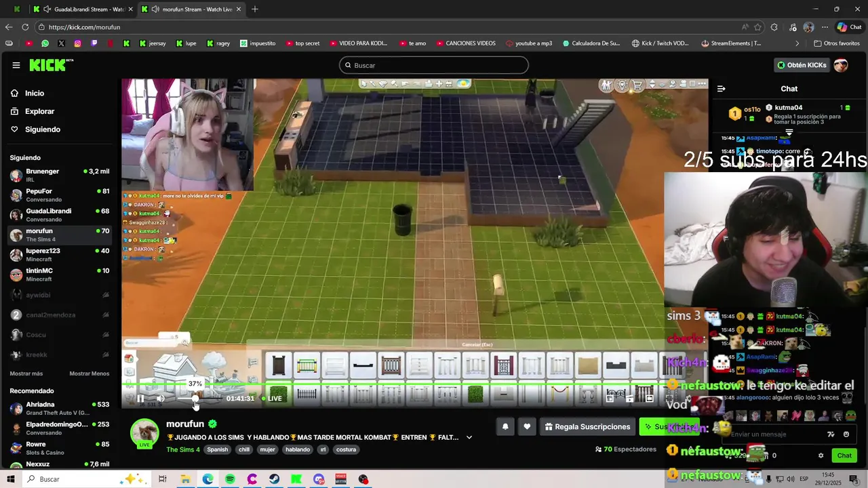
Task: Open a new browser tab
Action: [x=255, y=9]
